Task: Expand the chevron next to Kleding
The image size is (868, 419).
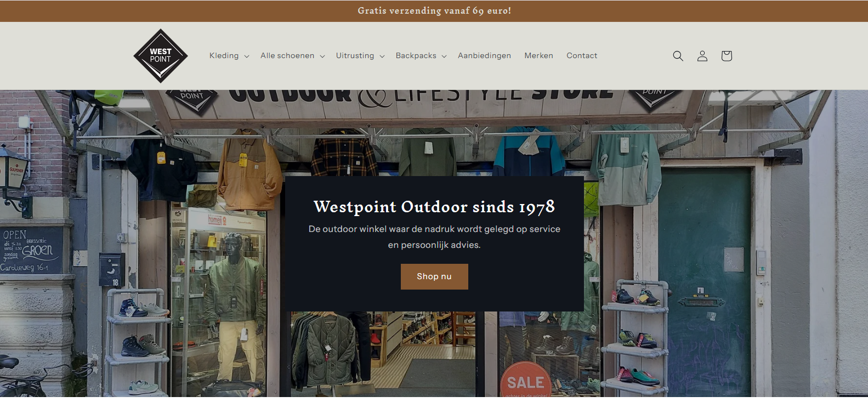Action: coord(247,56)
